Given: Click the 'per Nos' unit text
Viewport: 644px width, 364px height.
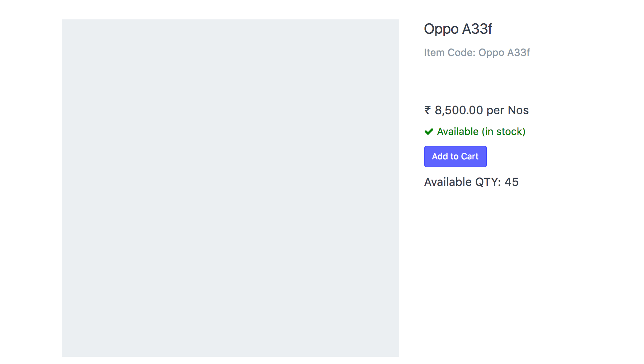Looking at the screenshot, I should click(508, 110).
